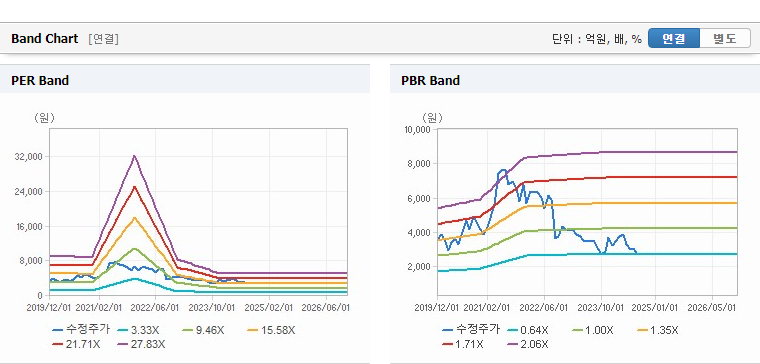Viewport: 760px width, 364px height.
Task: Click the 2022/06/01 date on PER chart
Action: tap(155, 308)
